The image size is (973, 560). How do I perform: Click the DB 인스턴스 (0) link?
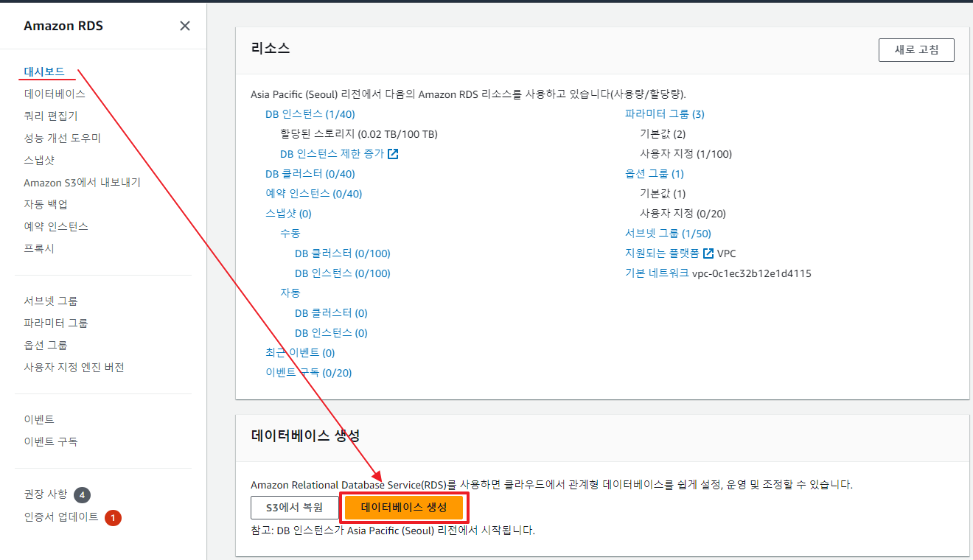pos(331,333)
